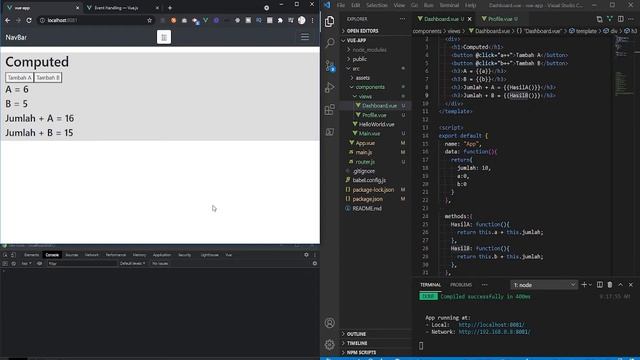Bookmark this page with the star icon
This screenshot has width=640, height=360.
coord(149,20)
